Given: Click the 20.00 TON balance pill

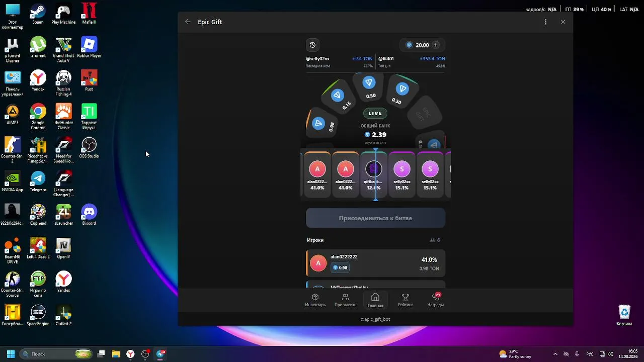Looking at the screenshot, I should (422, 45).
